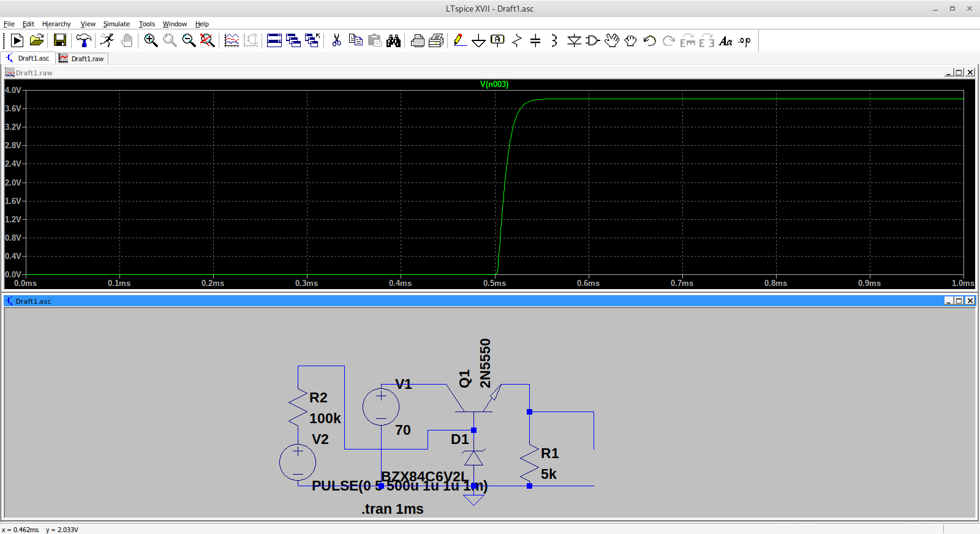The height and width of the screenshot is (534, 980).
Task: Select the Inductor component tool
Action: coord(554,40)
